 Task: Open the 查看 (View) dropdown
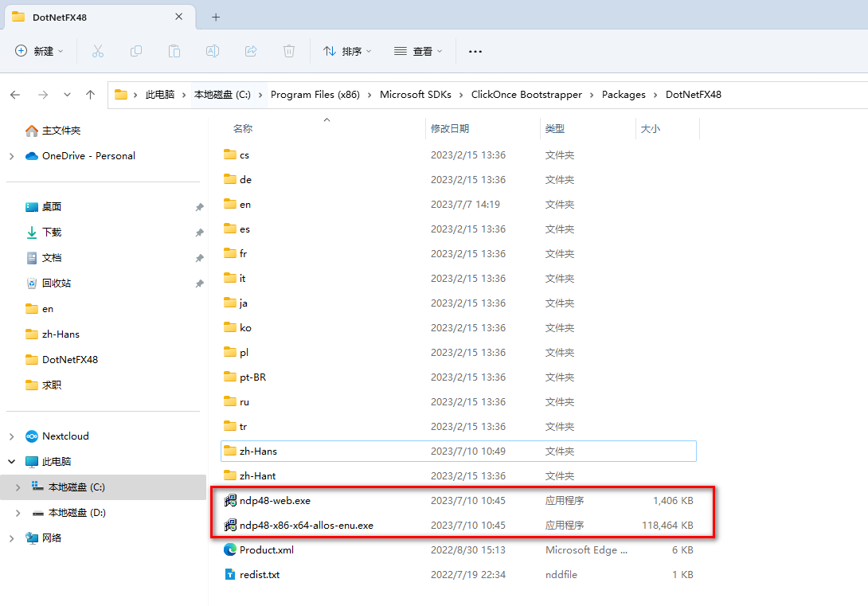418,51
